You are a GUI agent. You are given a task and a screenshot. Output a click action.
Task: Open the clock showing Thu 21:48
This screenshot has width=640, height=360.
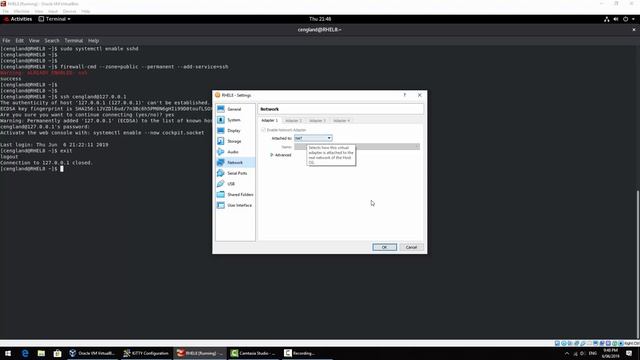320,19
